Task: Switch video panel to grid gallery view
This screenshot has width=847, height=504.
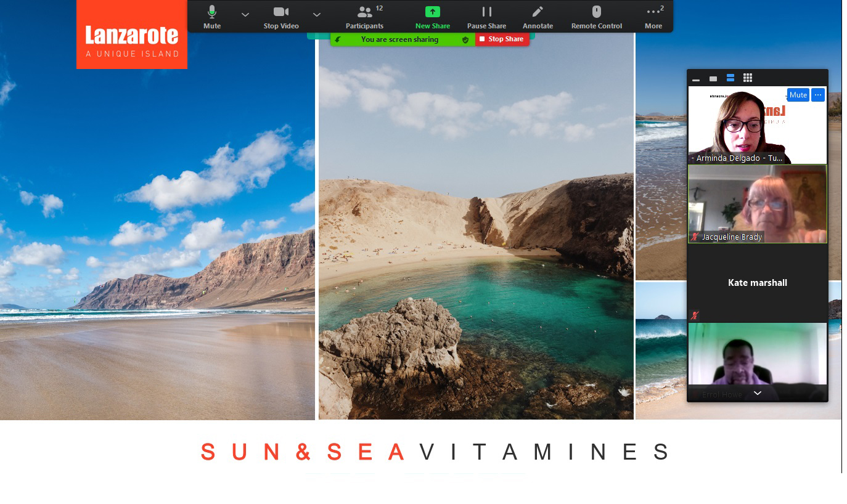Action: pos(748,78)
